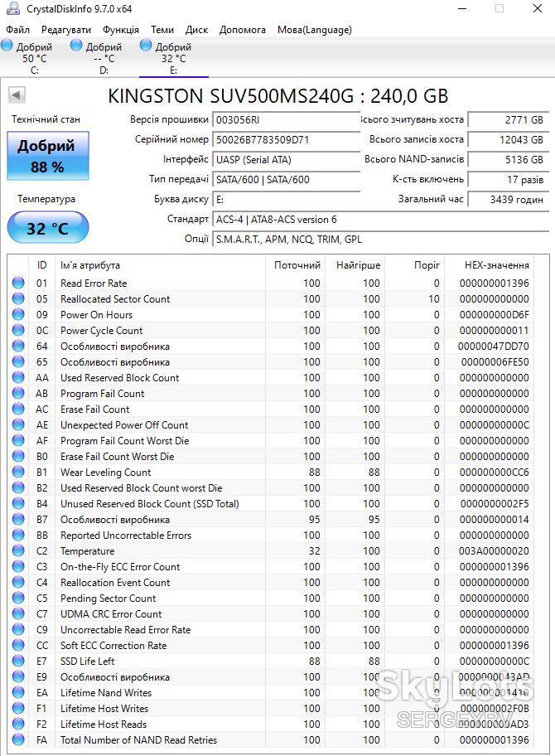Click the status orb beside Temperature attribute
Image resolution: width=555 pixels, height=756 pixels.
[18, 550]
